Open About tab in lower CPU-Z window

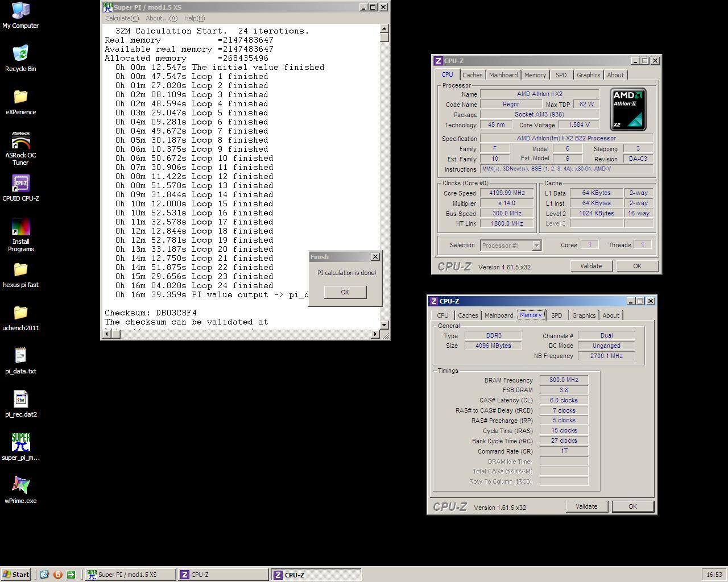click(611, 315)
